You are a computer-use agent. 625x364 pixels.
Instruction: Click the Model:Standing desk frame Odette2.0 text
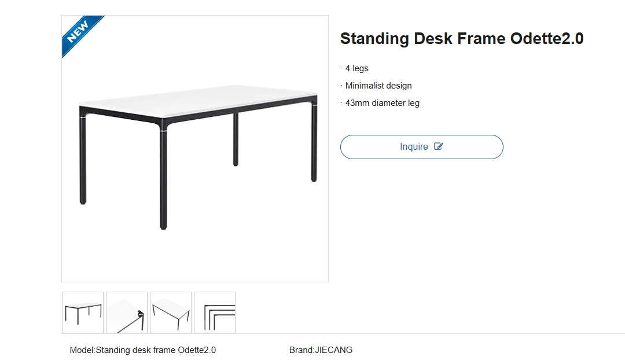tap(143, 350)
